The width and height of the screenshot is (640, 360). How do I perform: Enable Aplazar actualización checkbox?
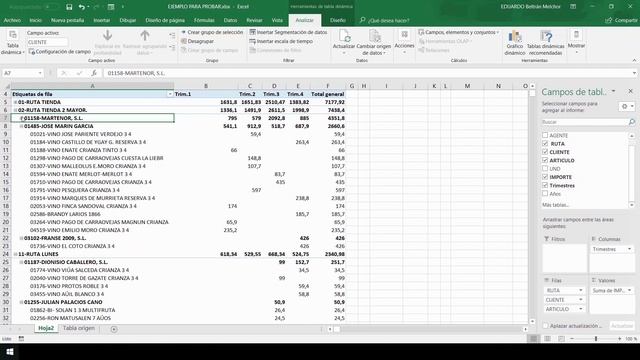point(545,326)
